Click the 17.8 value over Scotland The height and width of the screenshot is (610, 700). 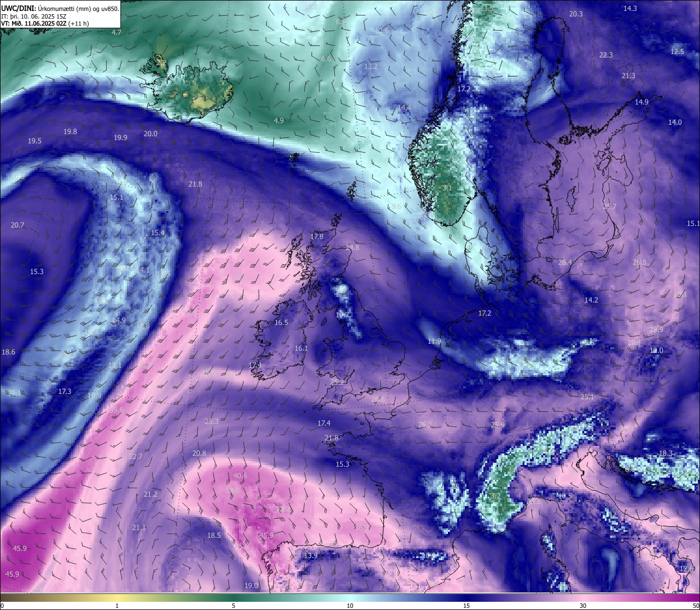pyautogui.click(x=317, y=237)
